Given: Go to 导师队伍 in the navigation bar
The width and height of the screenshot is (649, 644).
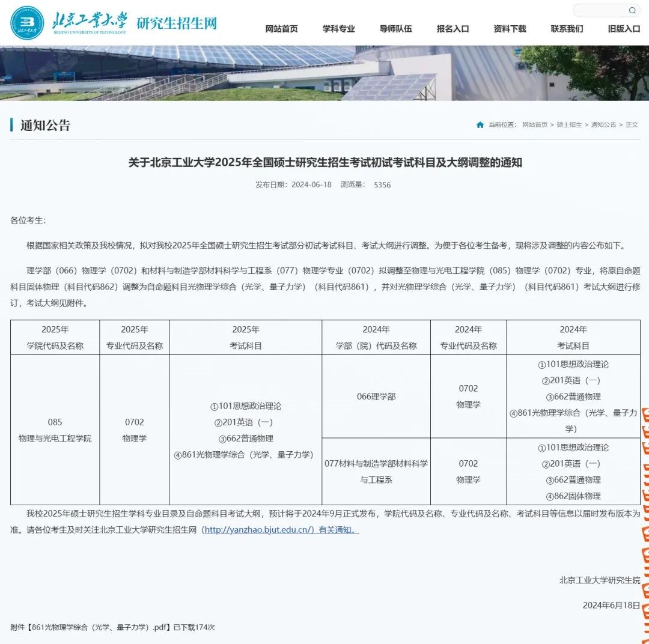Looking at the screenshot, I should coord(395,29).
